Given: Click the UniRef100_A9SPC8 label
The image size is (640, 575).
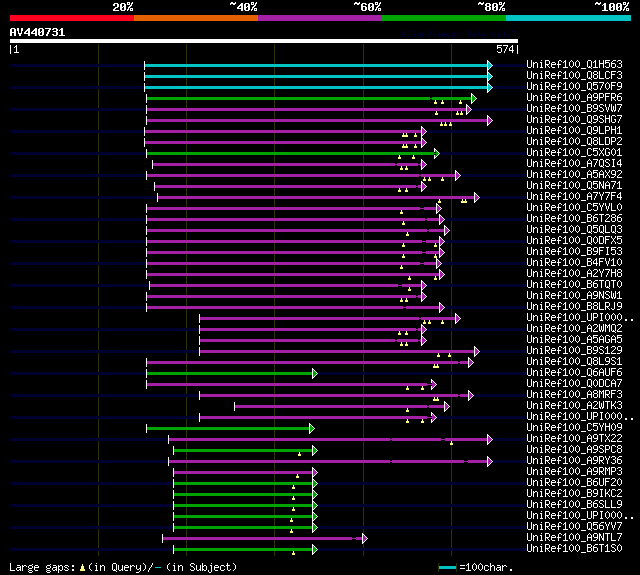Looking at the screenshot, I should click(x=574, y=450).
